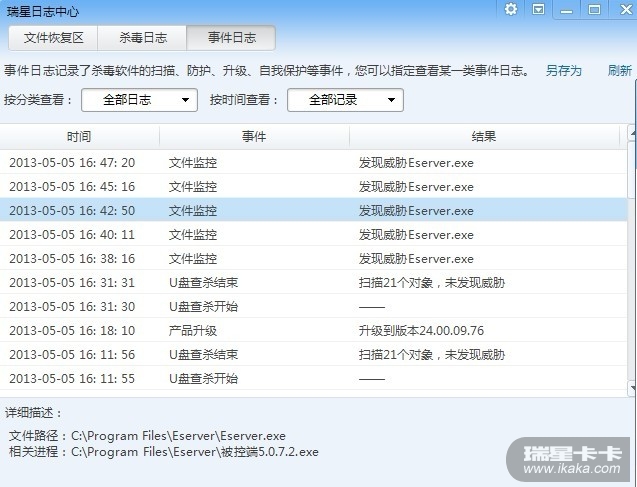Select the U盘查杀结束 row at 16:31:31
Screen dimensions: 637x487
pos(313,282)
